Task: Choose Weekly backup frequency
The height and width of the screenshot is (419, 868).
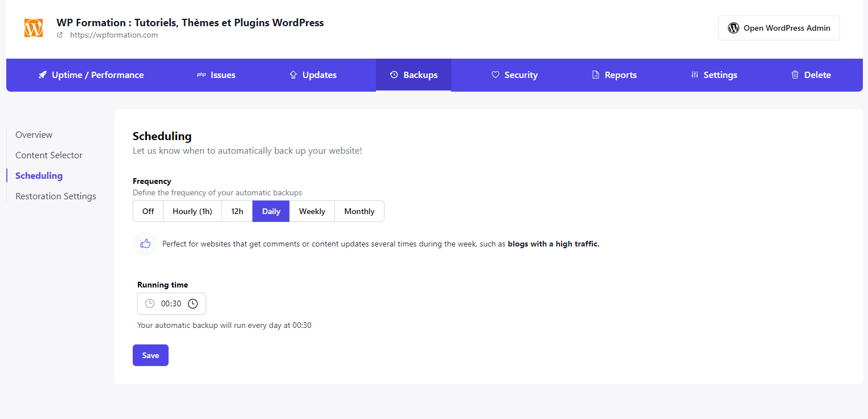Action: [x=312, y=211]
